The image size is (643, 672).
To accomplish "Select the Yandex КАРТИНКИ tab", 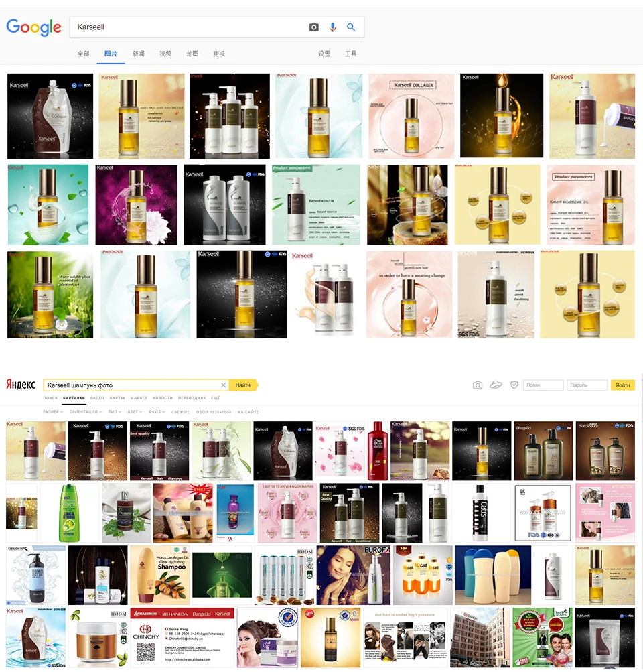I will point(74,398).
